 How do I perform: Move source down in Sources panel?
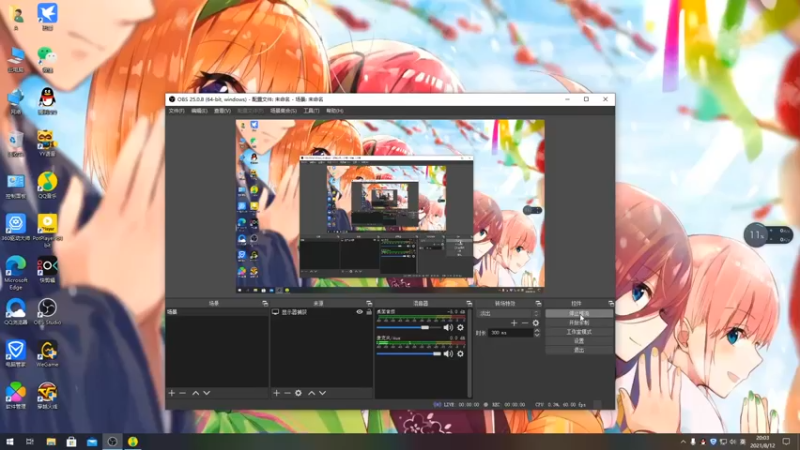(x=322, y=393)
